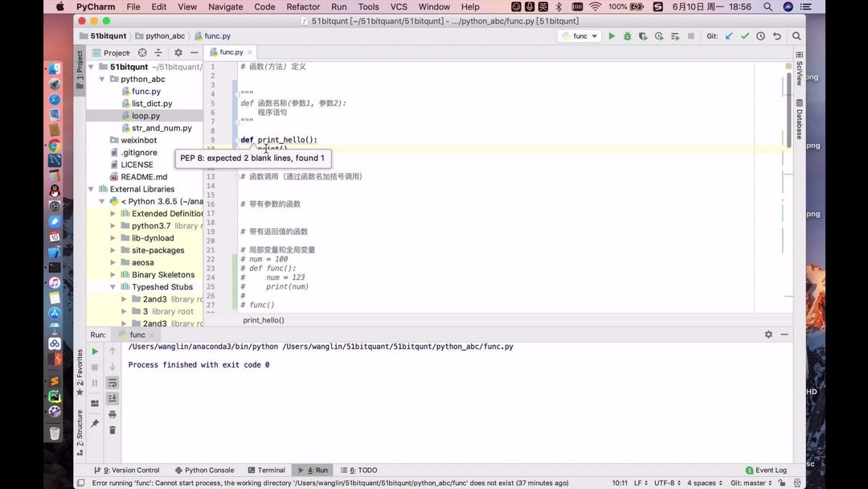
Task: Debug func with the bug icon
Action: [628, 36]
